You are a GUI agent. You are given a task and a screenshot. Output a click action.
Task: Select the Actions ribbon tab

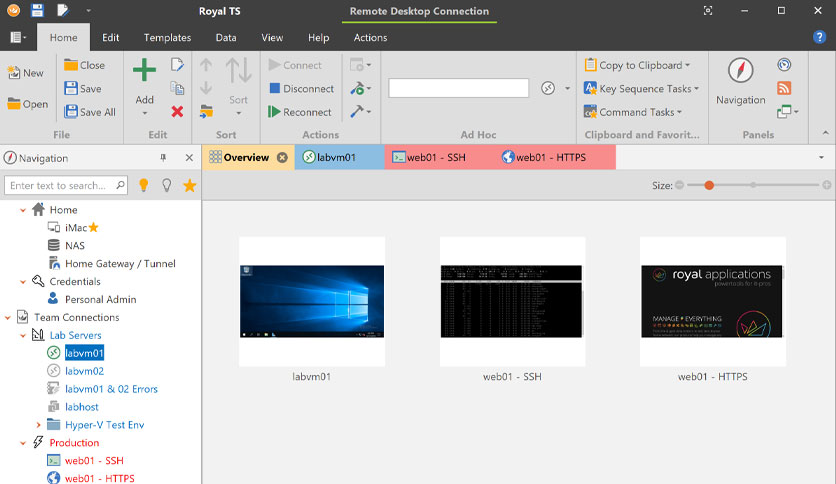point(370,37)
